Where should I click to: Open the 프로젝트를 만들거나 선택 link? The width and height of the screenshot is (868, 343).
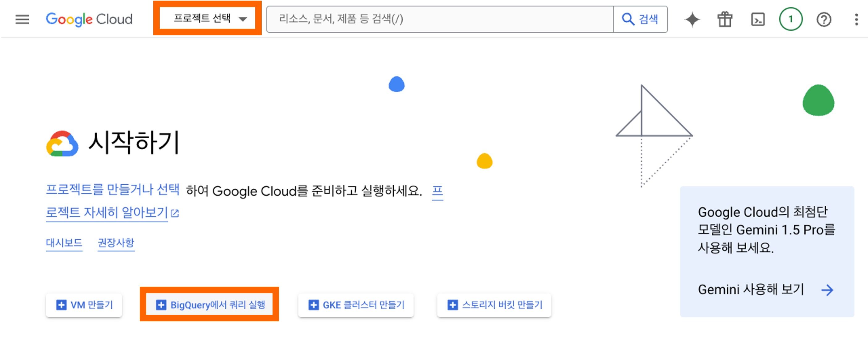pyautogui.click(x=112, y=189)
